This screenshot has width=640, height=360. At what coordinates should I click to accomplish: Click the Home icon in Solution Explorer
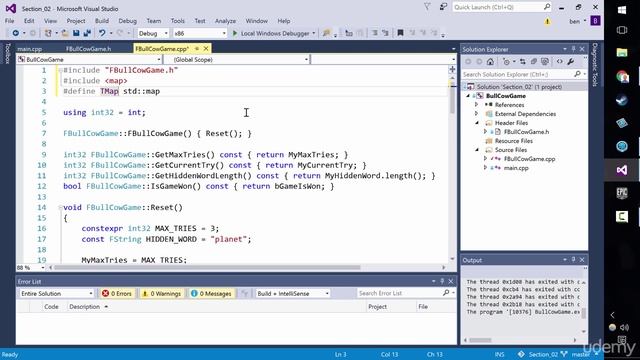(490, 62)
